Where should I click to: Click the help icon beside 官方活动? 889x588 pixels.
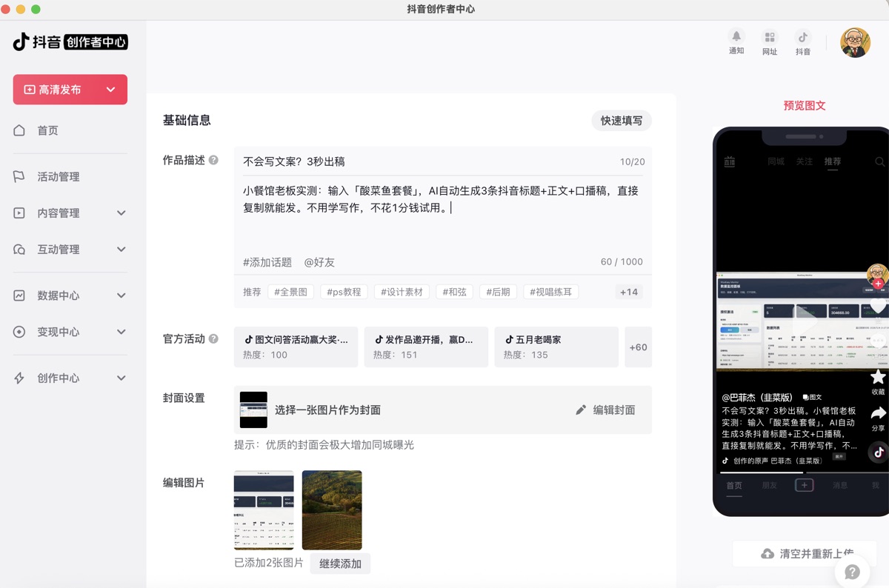(x=213, y=338)
